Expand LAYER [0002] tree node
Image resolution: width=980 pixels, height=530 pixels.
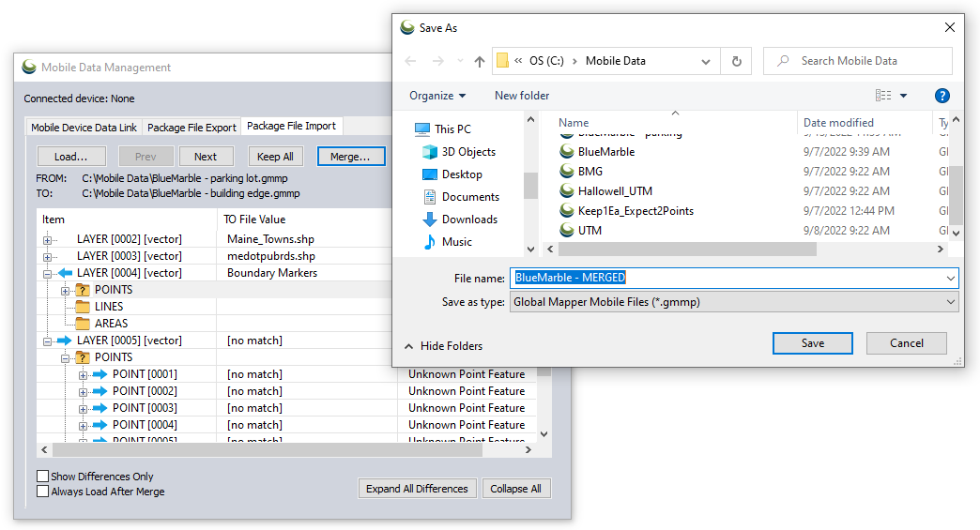(48, 239)
